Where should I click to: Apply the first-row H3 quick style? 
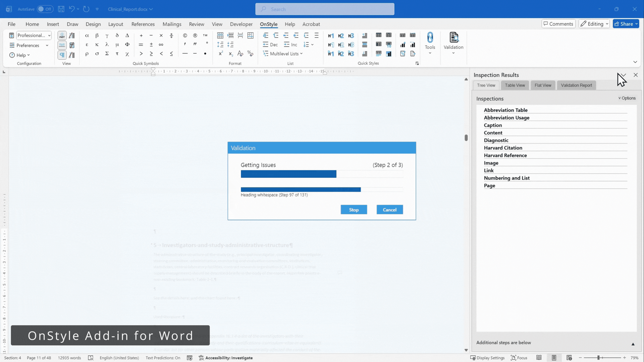click(x=351, y=36)
